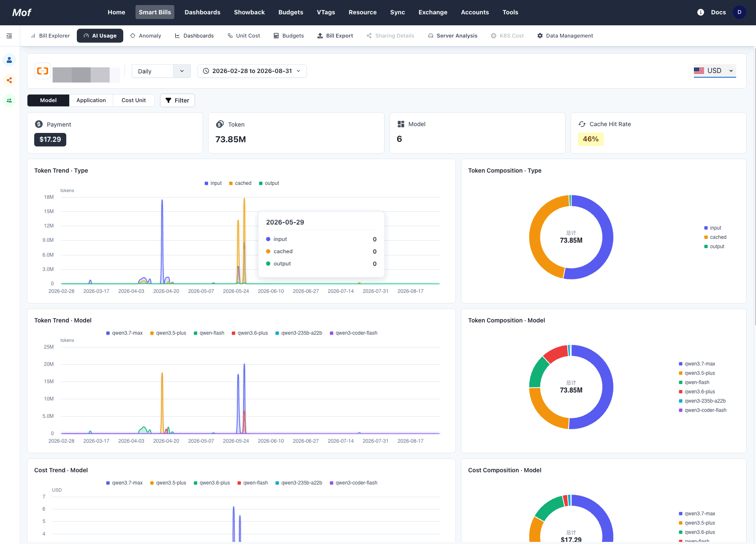The width and height of the screenshot is (756, 544).
Task: Switch to the Application tab
Action: pos(91,100)
